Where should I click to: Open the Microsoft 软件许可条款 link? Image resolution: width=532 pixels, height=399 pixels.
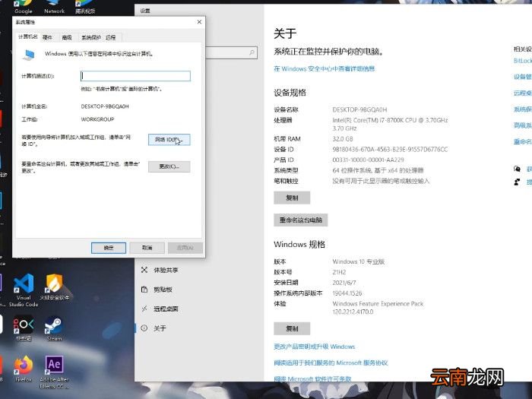[312, 378]
